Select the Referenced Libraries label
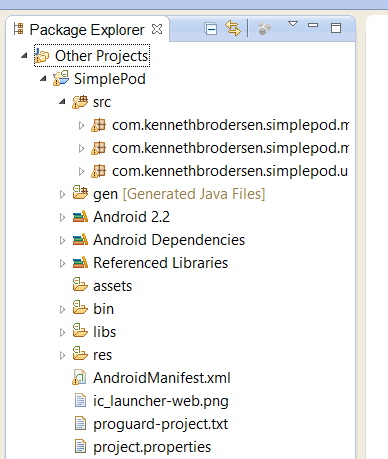388x459 pixels. point(160,263)
